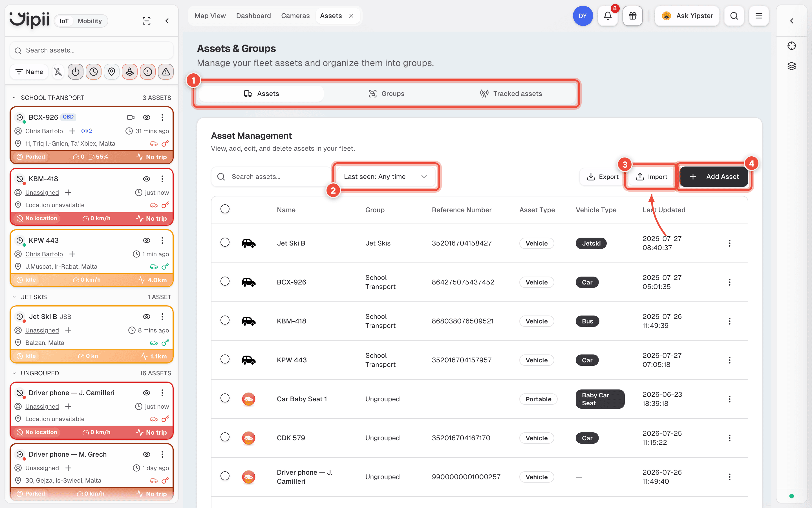Viewport: 812px width, 508px height.
Task: Open the row actions menu for Jet Ski B
Action: 729,243
